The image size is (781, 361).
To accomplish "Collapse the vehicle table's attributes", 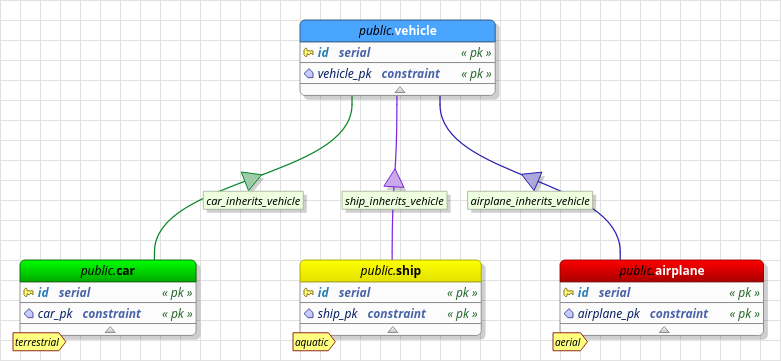I will (399, 90).
